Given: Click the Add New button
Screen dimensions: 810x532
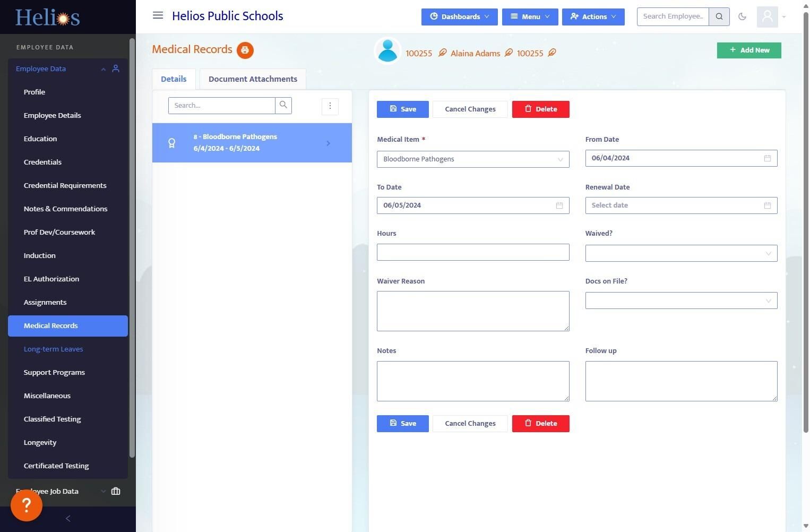Looking at the screenshot, I should [x=749, y=50].
